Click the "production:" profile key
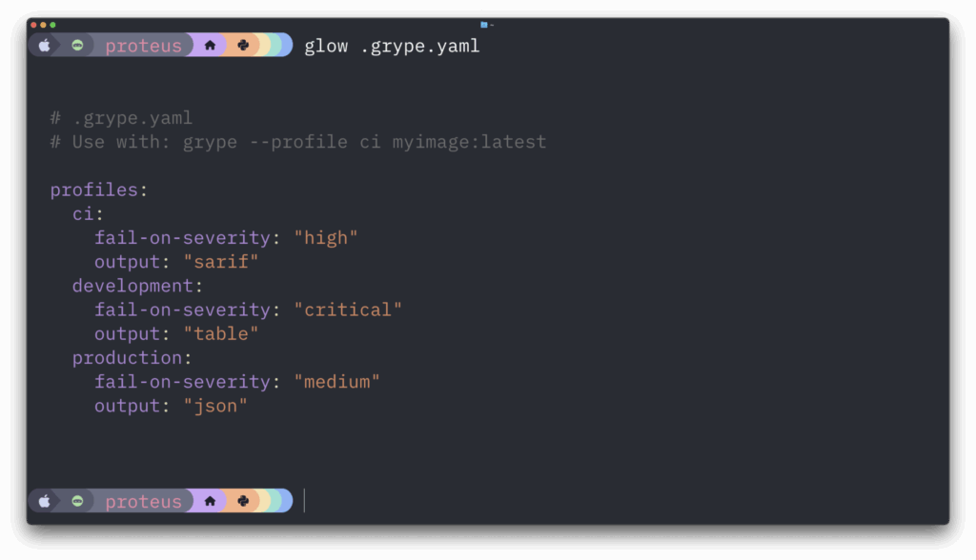The height and width of the screenshot is (560, 976). click(x=132, y=358)
